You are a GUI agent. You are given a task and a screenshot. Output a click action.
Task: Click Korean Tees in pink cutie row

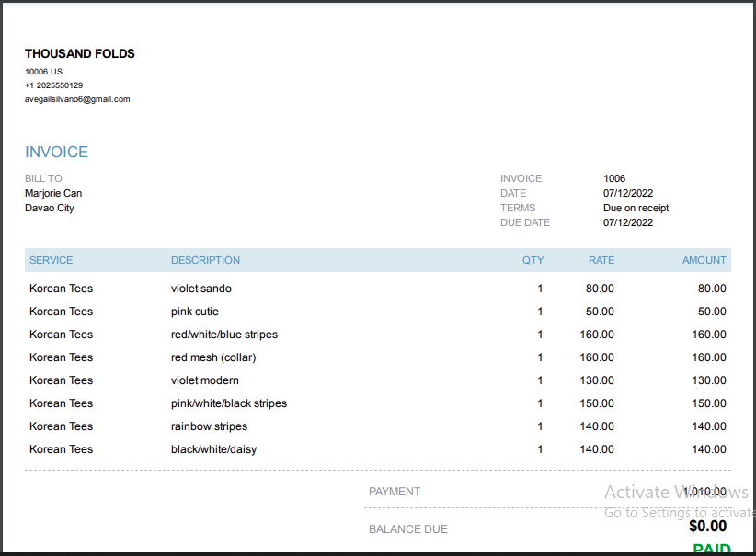point(62,312)
